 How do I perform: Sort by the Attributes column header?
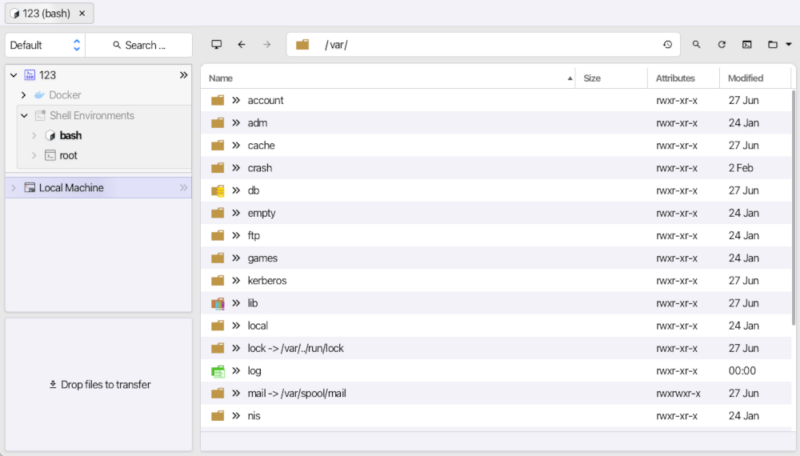pyautogui.click(x=684, y=78)
